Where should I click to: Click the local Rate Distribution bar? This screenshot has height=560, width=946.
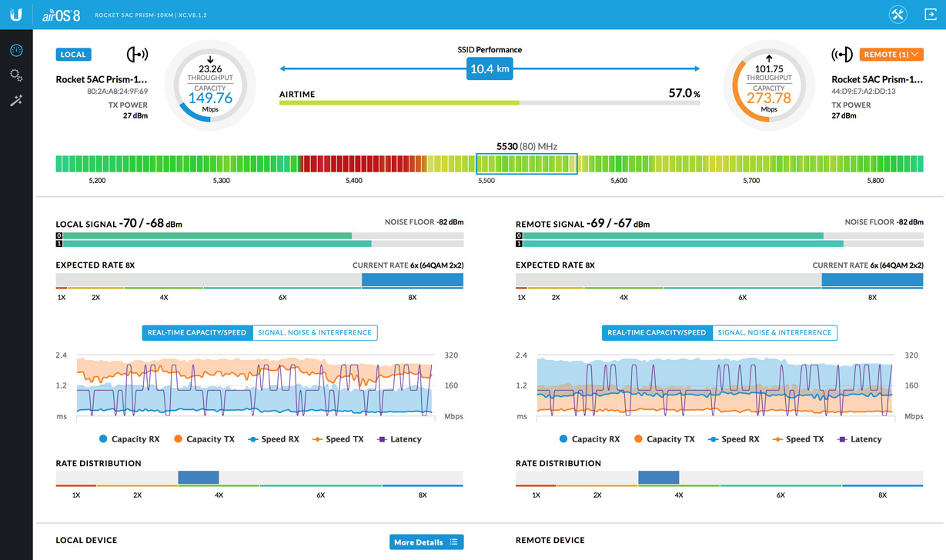pyautogui.click(x=259, y=478)
